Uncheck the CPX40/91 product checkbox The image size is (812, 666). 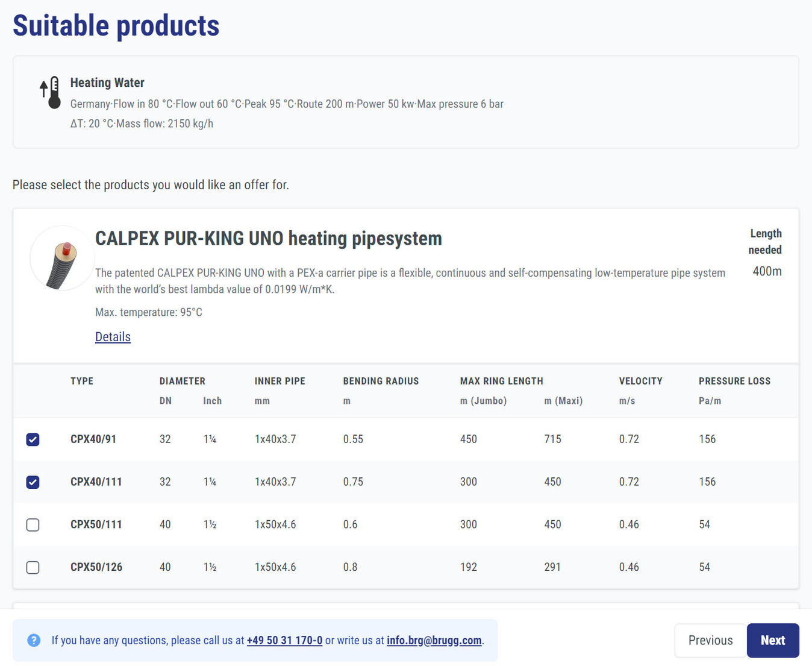click(x=33, y=439)
